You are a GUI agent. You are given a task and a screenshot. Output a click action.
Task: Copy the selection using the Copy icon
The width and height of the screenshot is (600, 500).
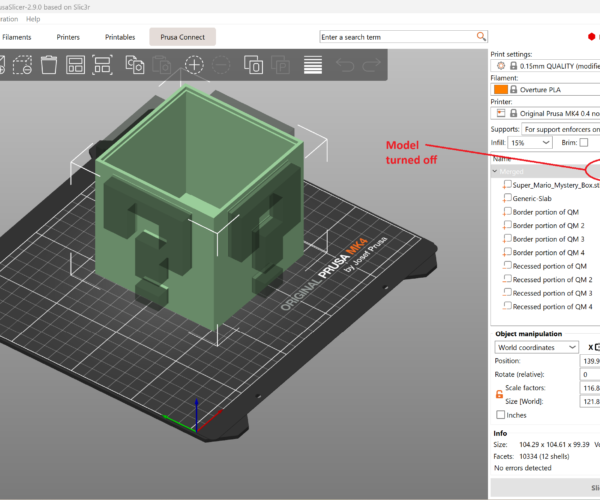pyautogui.click(x=135, y=65)
